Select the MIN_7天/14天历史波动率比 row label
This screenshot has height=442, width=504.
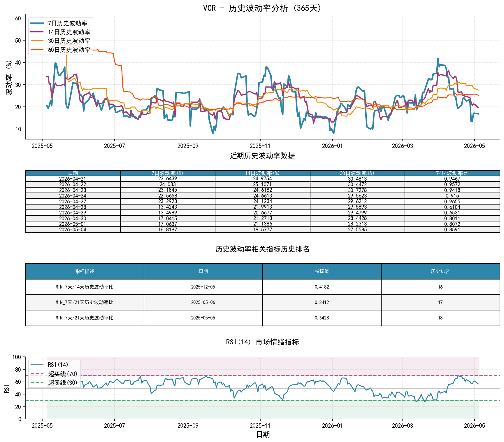pyautogui.click(x=85, y=287)
